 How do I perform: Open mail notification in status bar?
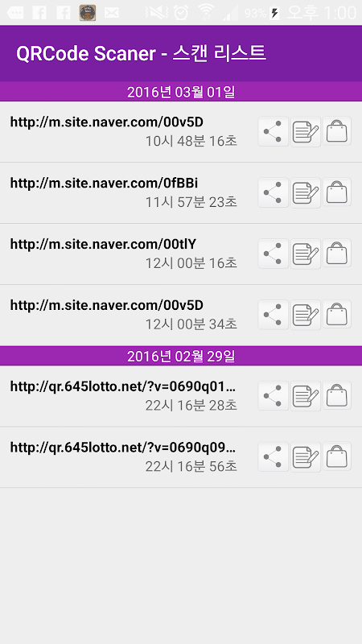tap(111, 13)
